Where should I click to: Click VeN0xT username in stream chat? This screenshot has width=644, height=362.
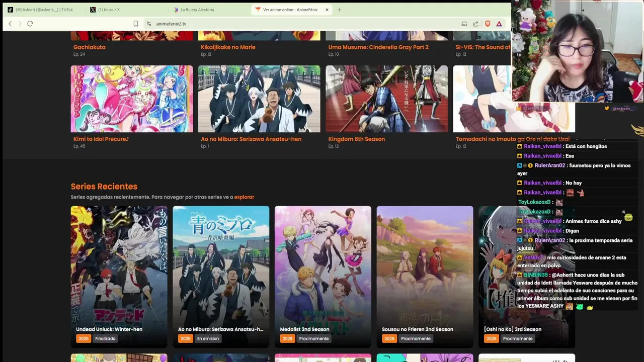tap(533, 257)
